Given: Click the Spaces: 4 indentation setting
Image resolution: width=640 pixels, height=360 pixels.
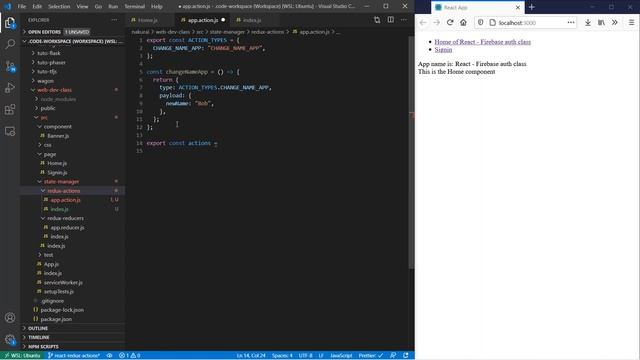Looking at the screenshot, I should [x=282, y=356].
